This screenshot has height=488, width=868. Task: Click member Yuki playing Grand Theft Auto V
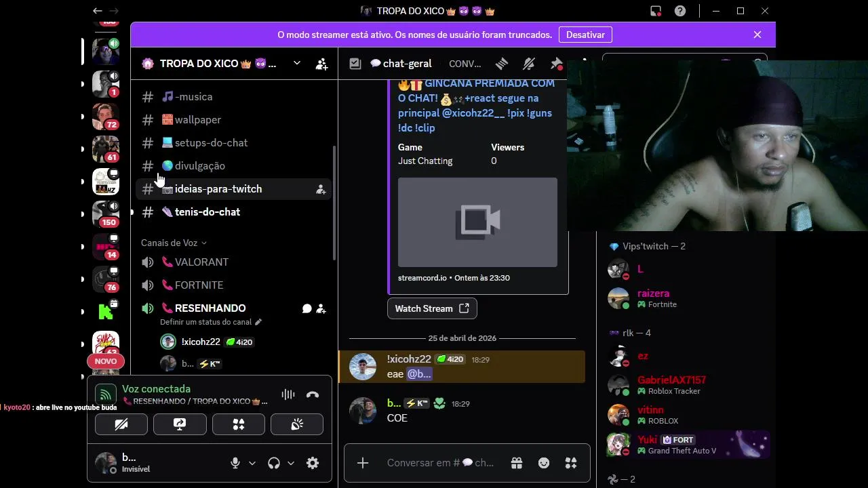pos(686,445)
